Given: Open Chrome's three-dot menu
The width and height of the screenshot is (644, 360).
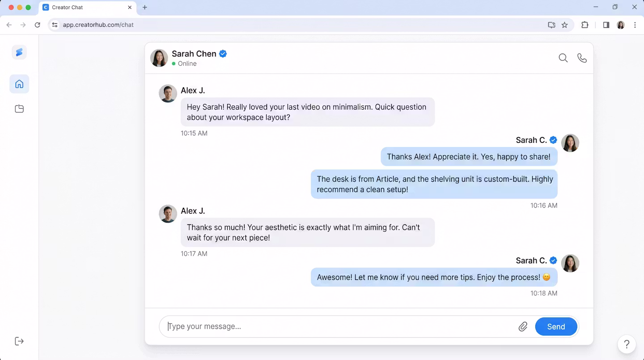Looking at the screenshot, I should tap(635, 25).
